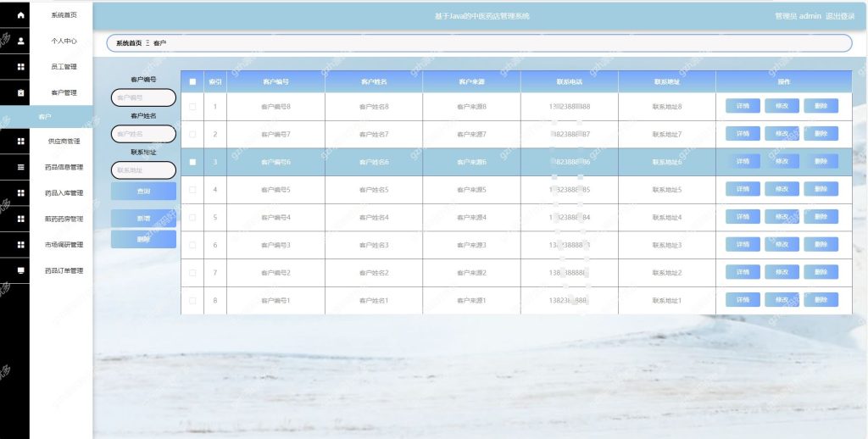Viewport: 868px width, 439px height.
Task: Click the list icon beside 药品信息管理
Action: coord(20,167)
